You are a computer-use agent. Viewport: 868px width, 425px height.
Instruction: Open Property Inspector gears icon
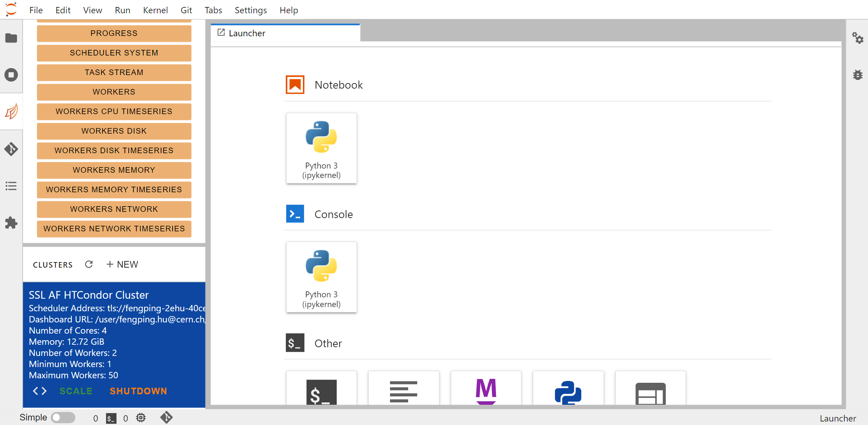point(858,38)
